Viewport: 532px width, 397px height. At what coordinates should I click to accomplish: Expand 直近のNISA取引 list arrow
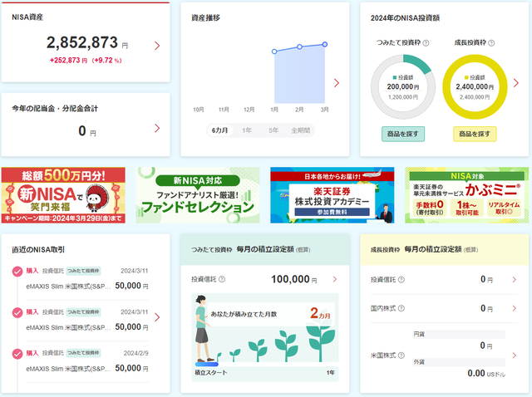pyautogui.click(x=157, y=317)
